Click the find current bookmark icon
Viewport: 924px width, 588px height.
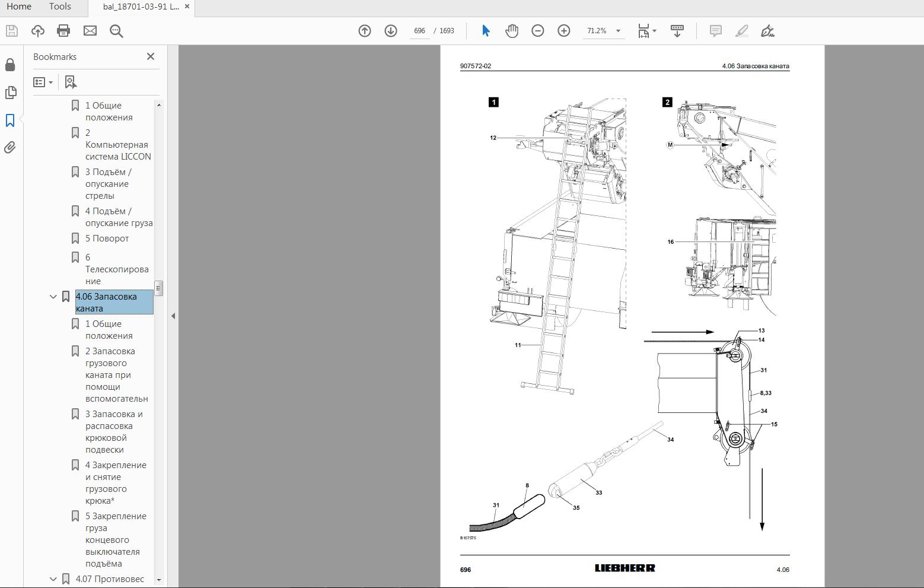[x=71, y=82]
